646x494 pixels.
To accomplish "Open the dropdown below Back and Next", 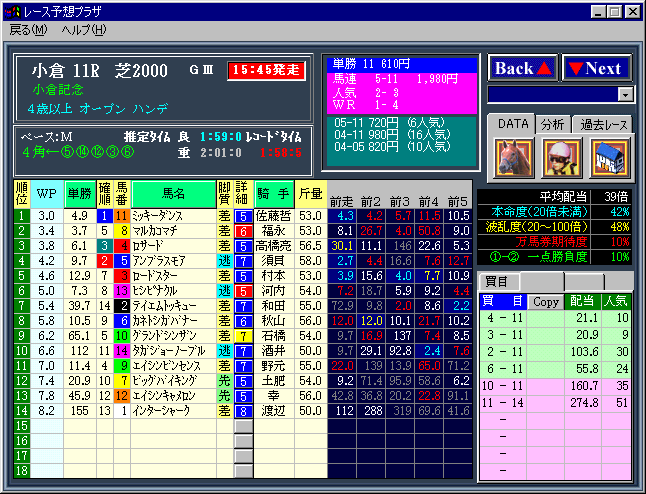I will coord(626,95).
